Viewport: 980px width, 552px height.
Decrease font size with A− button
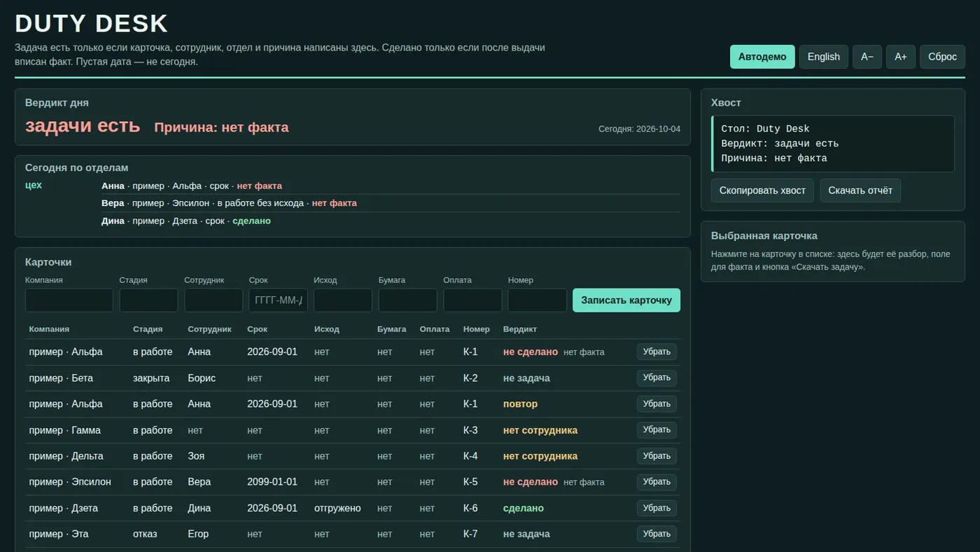(x=867, y=57)
